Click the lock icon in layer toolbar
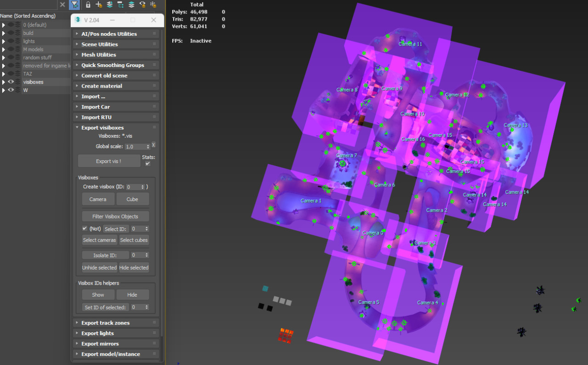The image size is (588, 365). tap(88, 5)
